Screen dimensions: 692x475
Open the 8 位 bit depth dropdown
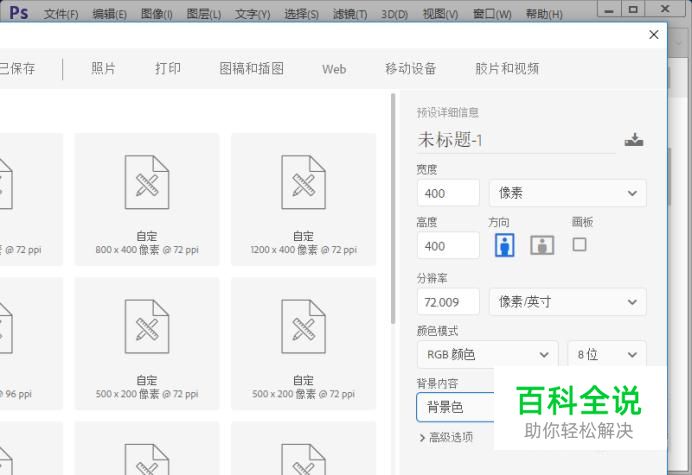click(607, 354)
